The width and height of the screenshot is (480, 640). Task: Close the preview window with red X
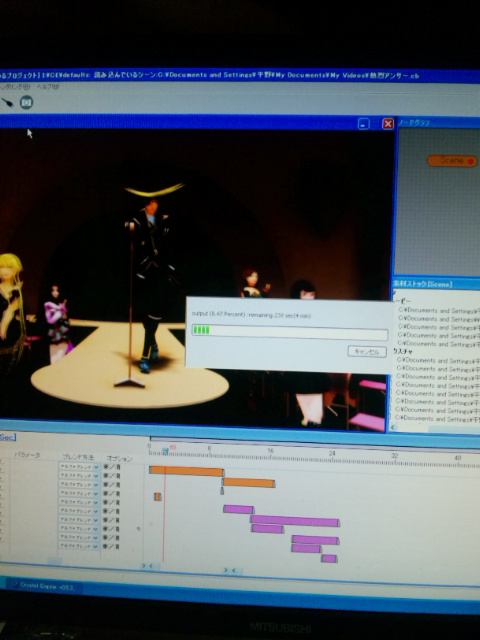[388, 124]
